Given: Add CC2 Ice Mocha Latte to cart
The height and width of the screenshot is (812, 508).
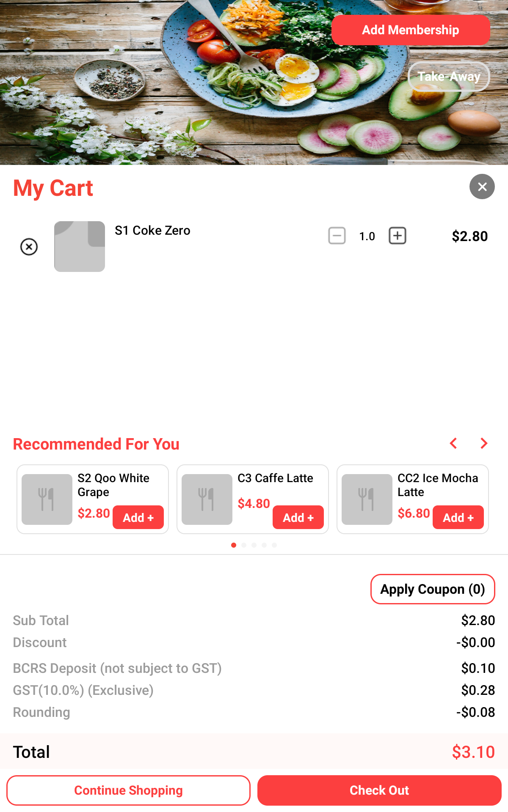Looking at the screenshot, I should tap(458, 517).
